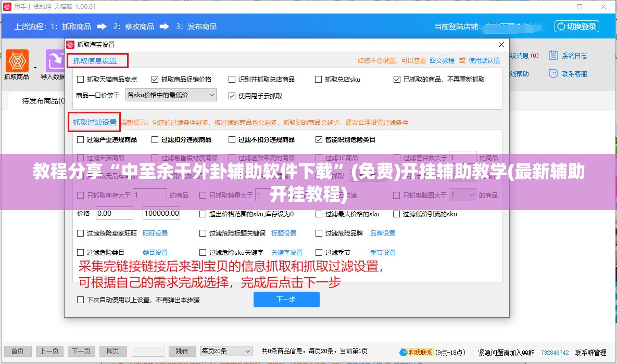The height and width of the screenshot is (364, 617).
Task: Open 季节设置 link
Action: pos(383,252)
